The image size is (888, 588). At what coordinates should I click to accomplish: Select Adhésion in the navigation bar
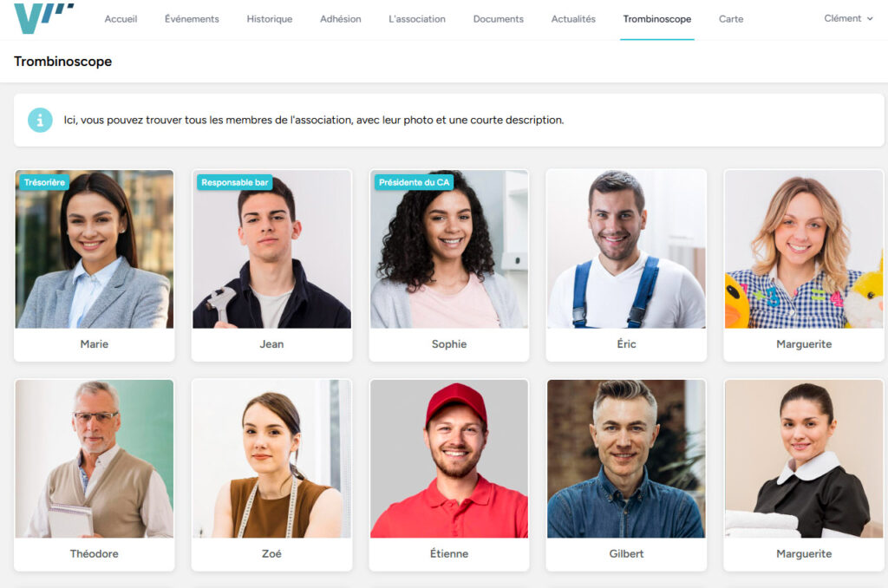click(x=340, y=19)
